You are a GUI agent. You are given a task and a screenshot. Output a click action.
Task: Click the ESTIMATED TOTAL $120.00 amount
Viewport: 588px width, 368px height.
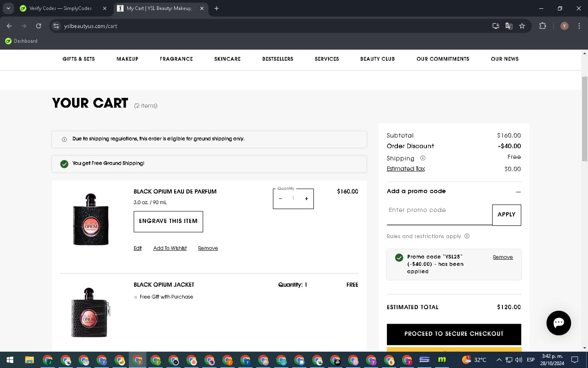509,307
